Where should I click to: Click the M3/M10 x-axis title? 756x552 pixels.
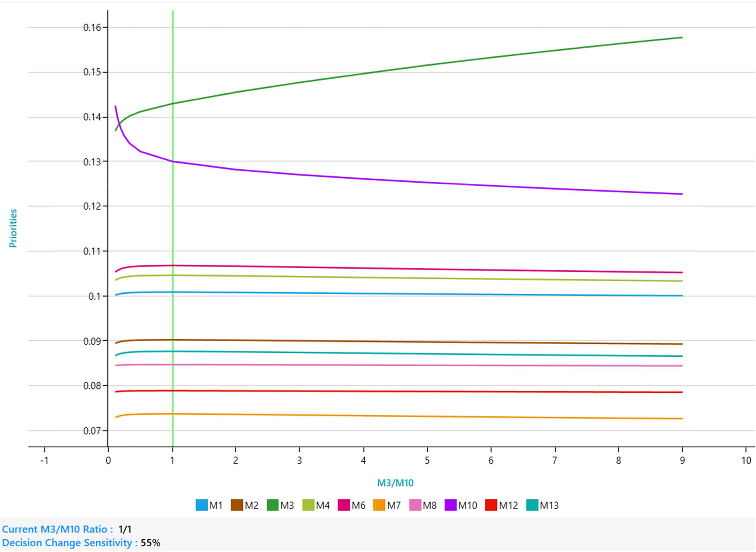395,483
